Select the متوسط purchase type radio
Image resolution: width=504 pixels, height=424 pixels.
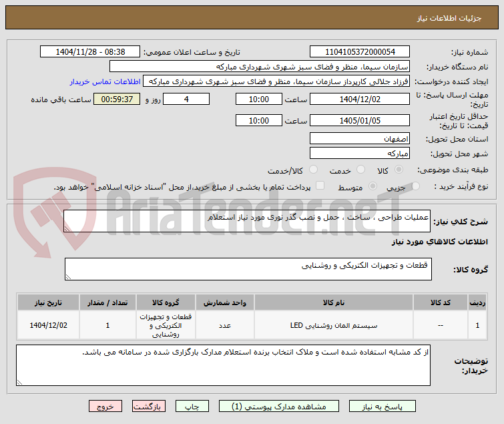372,186
